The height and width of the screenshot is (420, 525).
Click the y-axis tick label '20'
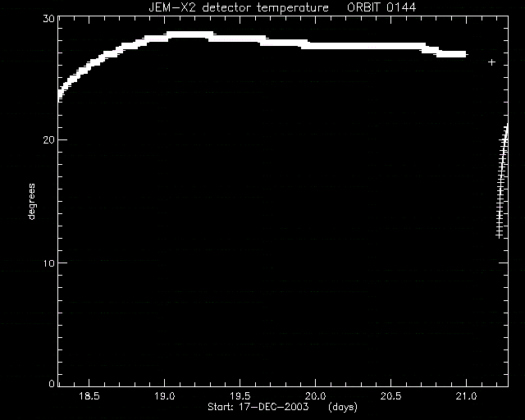48,140
